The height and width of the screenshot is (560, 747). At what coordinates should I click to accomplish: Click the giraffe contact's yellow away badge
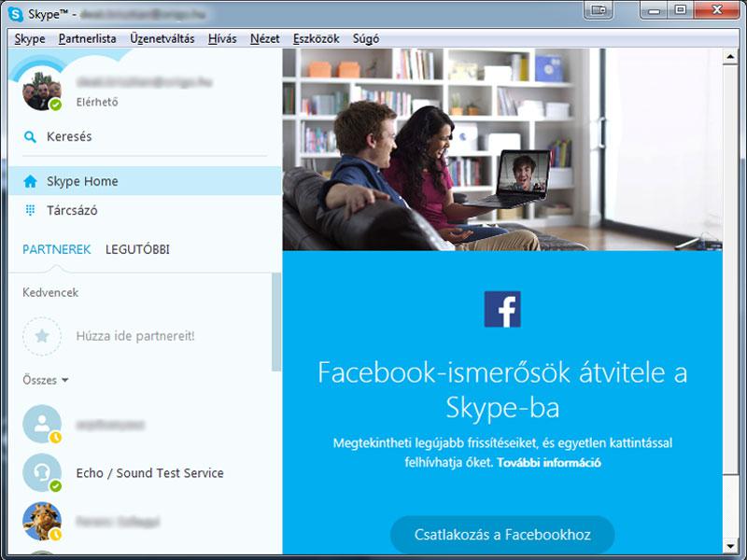coord(56,535)
